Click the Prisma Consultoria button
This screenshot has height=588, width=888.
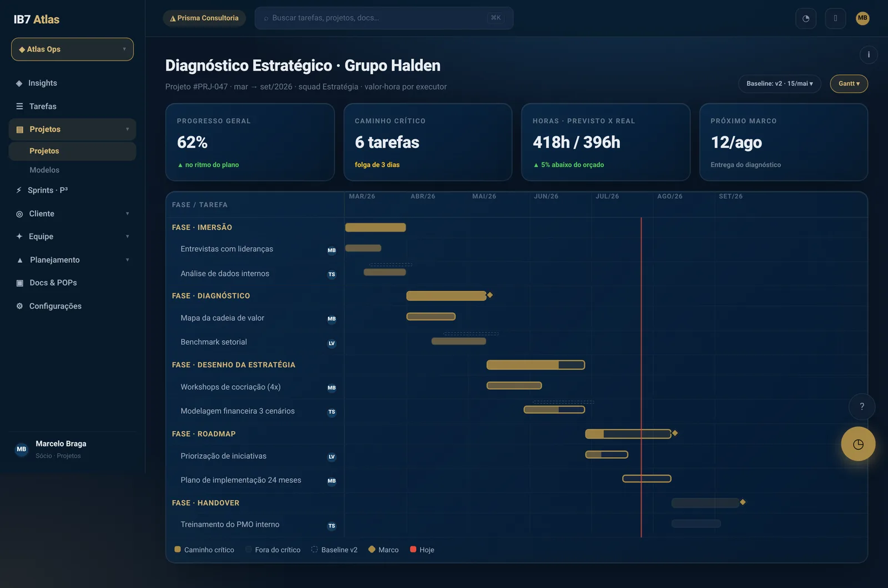[204, 18]
